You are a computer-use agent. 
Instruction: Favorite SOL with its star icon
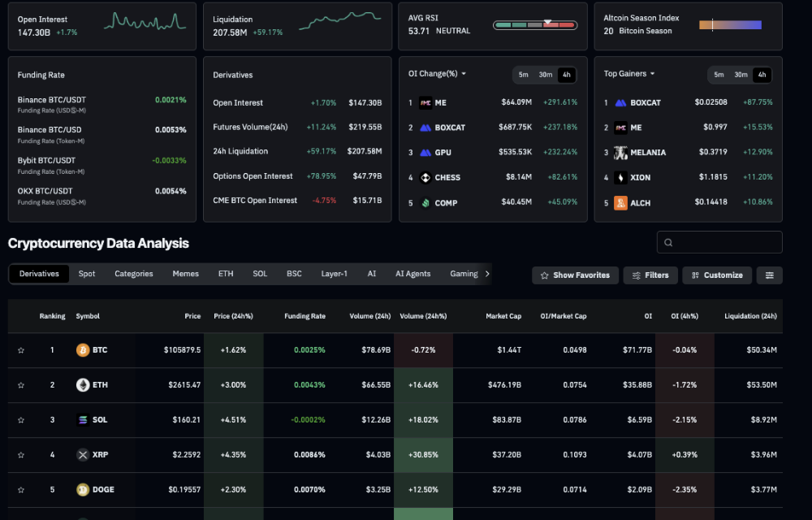[x=21, y=420]
